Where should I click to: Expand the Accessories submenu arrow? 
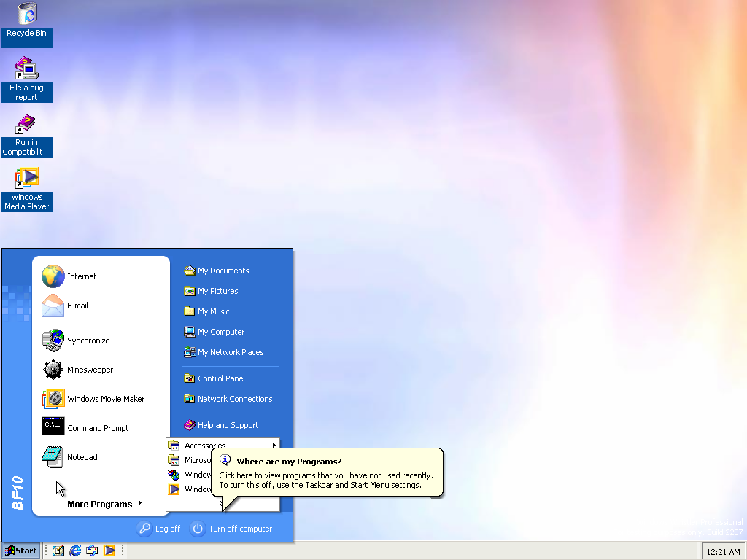[x=274, y=446]
